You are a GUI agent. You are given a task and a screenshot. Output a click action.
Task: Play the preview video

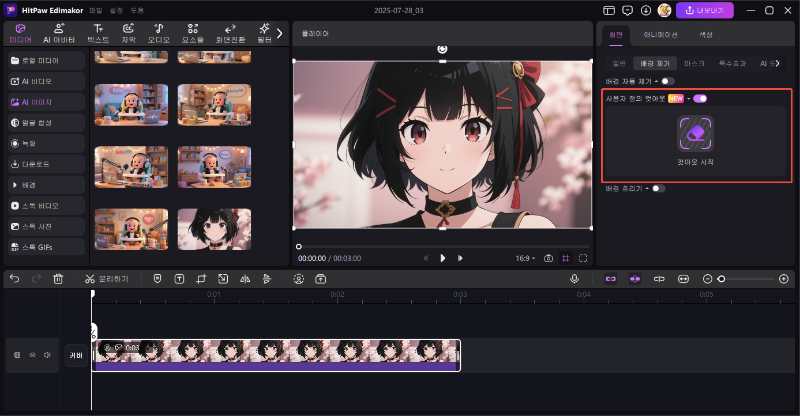tap(442, 258)
